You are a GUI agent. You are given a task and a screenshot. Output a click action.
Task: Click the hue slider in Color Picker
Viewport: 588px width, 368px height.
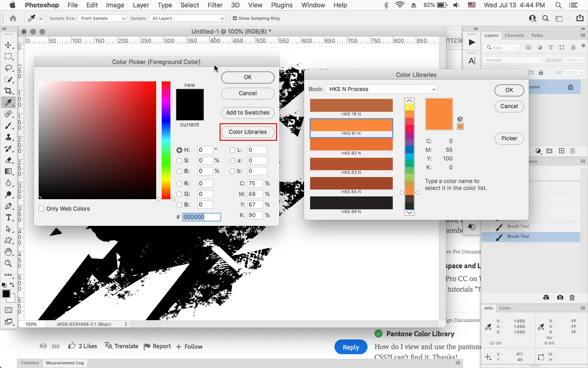click(166, 140)
